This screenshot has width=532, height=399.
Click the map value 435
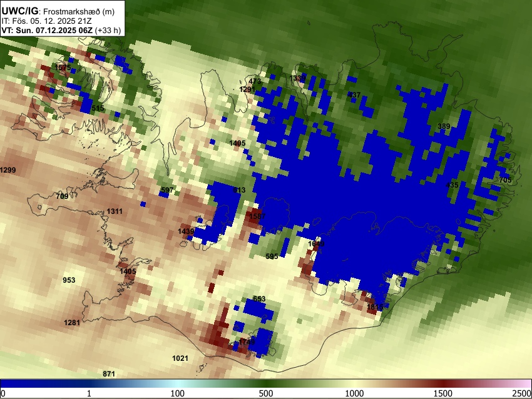tap(452, 185)
